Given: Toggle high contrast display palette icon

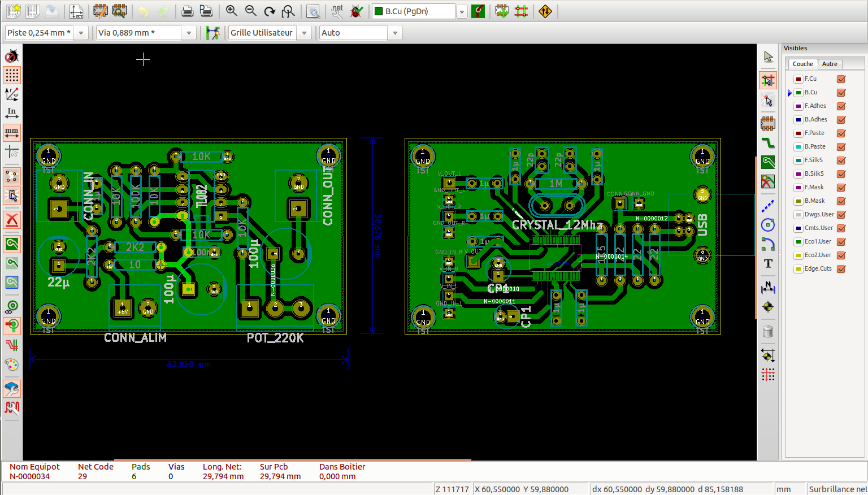Looking at the screenshot, I should point(12,364).
